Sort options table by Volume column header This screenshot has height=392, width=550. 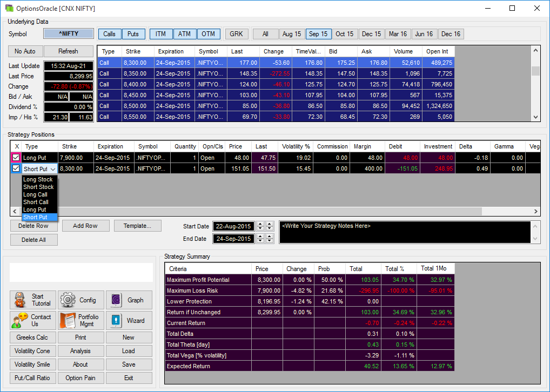[x=406, y=51]
